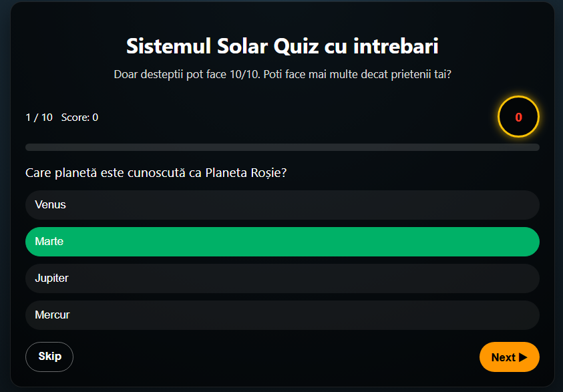The height and width of the screenshot is (392, 563).
Task: Select the green highlighted answer
Action: point(282,242)
